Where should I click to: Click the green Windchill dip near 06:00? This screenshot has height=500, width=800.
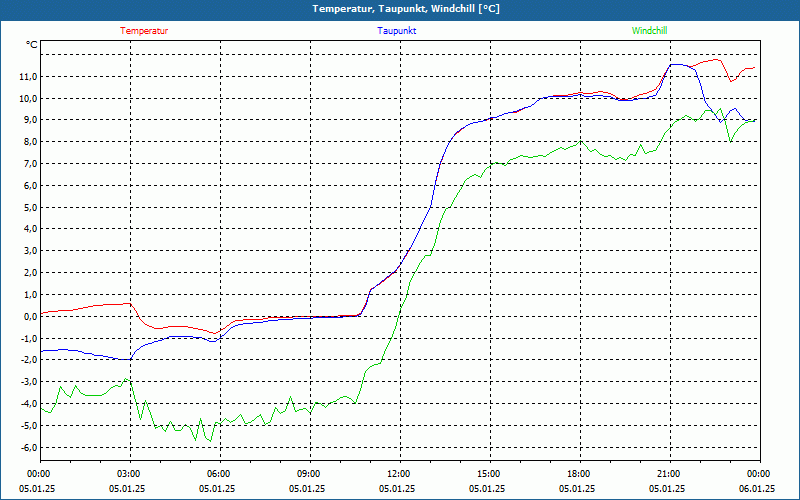pyautogui.click(x=210, y=441)
